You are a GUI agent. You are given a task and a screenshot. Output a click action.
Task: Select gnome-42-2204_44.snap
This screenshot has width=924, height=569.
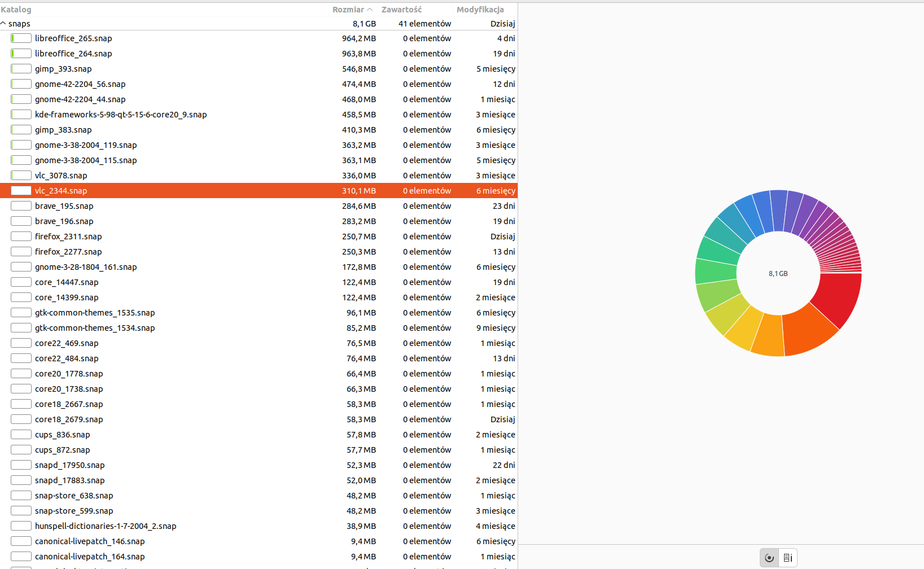pos(259,99)
